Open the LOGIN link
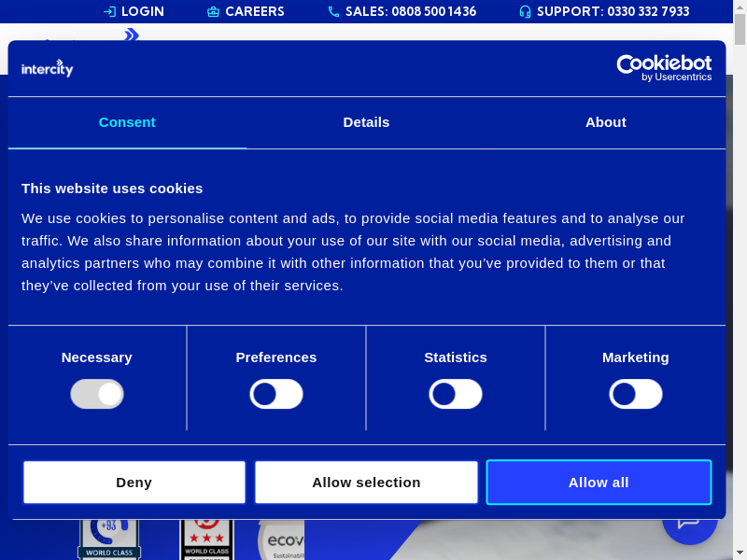Viewport: 747px width, 560px height. coord(142,12)
